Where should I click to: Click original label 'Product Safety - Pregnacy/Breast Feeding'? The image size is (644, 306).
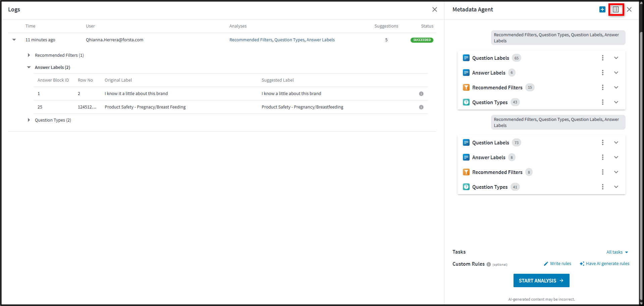(145, 107)
